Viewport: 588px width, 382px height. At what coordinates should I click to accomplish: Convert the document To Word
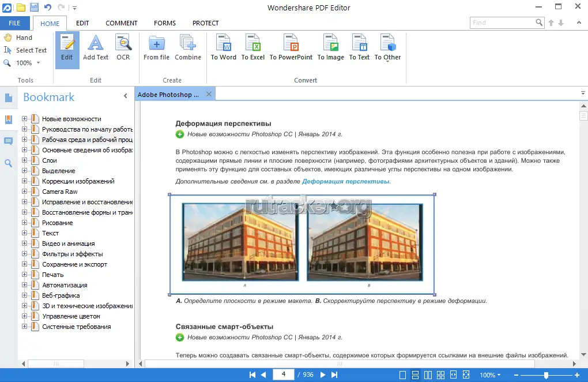[224, 48]
